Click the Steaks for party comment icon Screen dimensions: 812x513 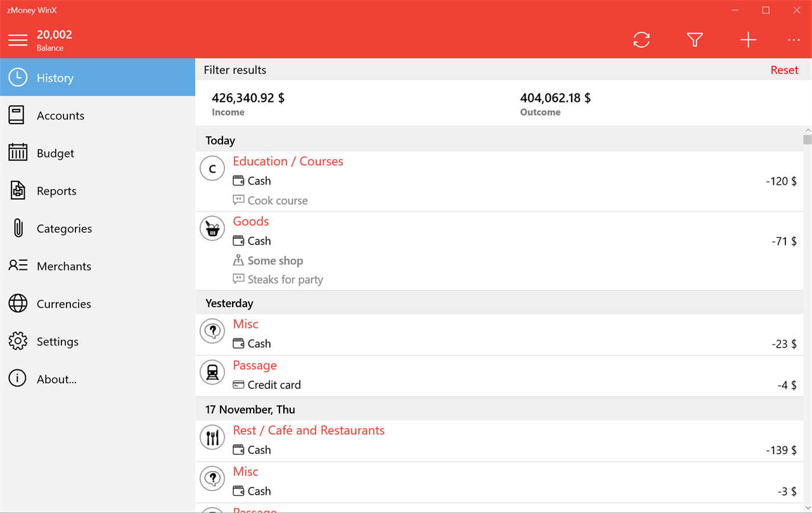click(238, 279)
